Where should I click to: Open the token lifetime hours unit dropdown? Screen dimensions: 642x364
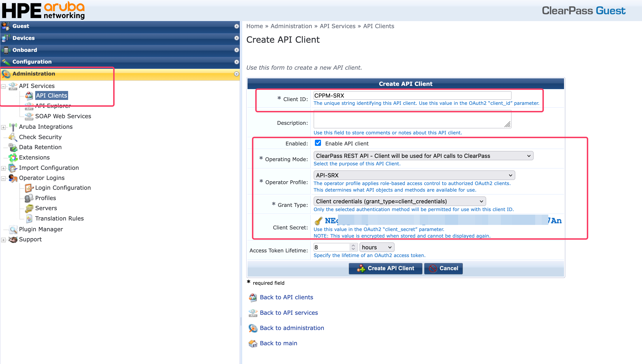(x=377, y=247)
